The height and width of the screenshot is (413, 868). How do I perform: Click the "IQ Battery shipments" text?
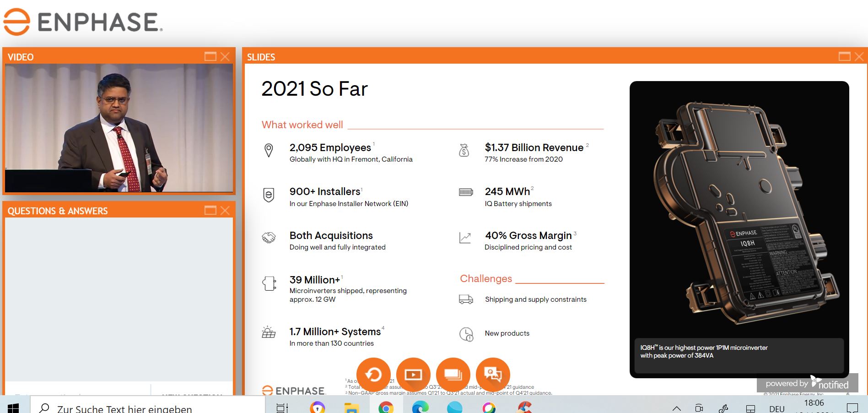coord(518,204)
